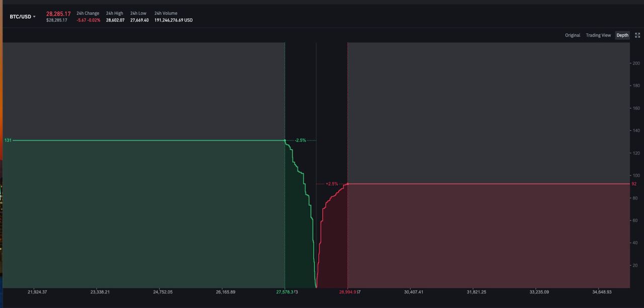Click the red 92 ask depth label
This screenshot has width=644, height=308.
(634, 184)
